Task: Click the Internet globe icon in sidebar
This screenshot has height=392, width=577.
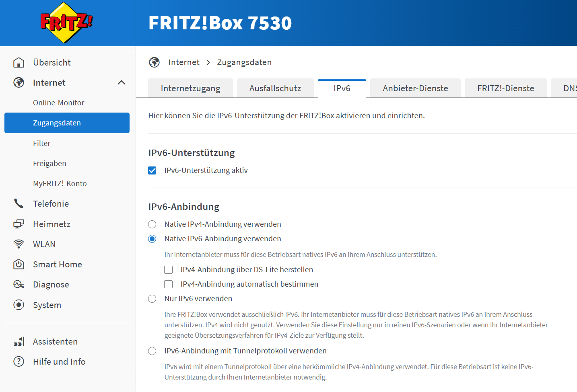Action: [x=19, y=82]
